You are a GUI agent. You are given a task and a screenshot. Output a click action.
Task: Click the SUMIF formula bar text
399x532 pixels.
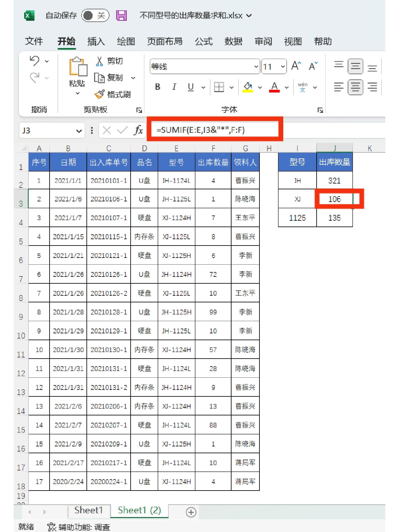(200, 130)
